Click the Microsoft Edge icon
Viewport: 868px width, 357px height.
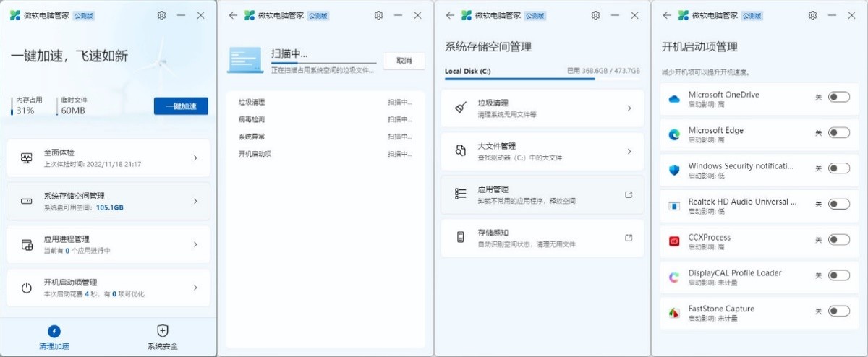point(674,134)
